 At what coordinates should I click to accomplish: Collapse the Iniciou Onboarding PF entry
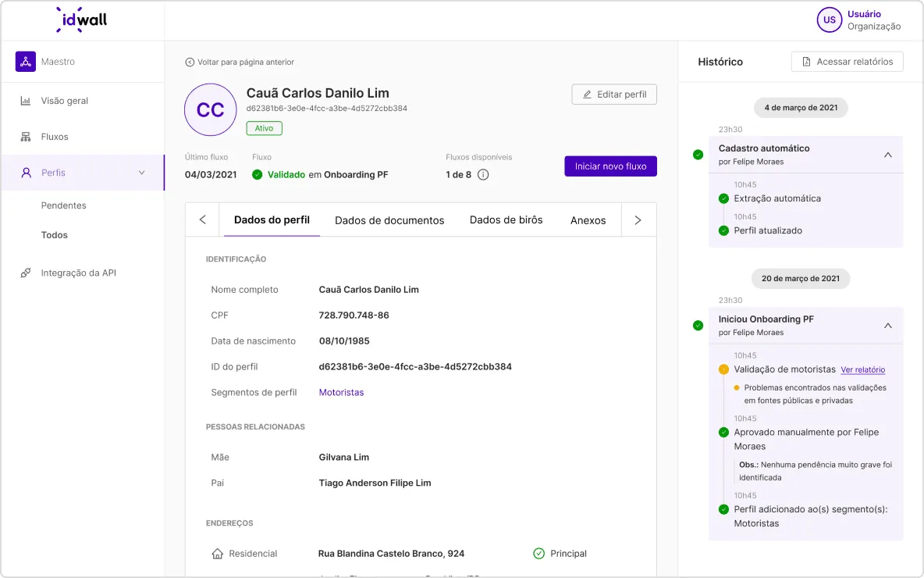tap(887, 326)
